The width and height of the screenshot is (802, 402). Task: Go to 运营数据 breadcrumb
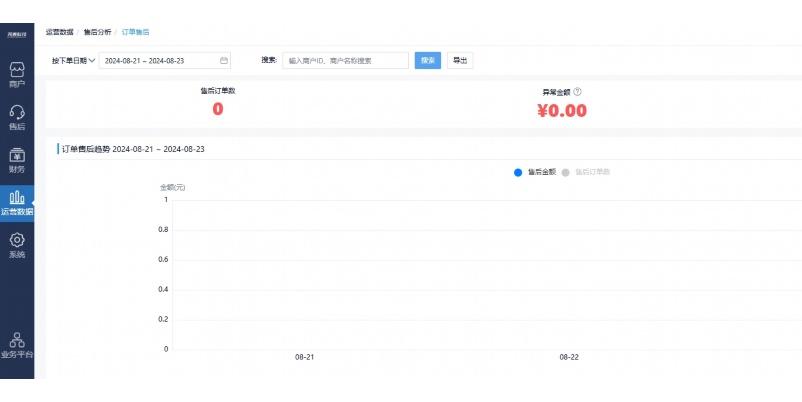59,32
